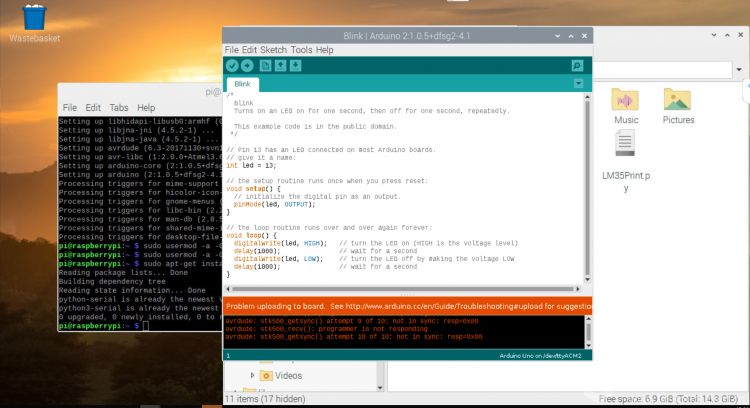Image resolution: width=750 pixels, height=408 pixels.
Task: Click the code editor scroll-right arrow
Action: pyautogui.click(x=578, y=289)
